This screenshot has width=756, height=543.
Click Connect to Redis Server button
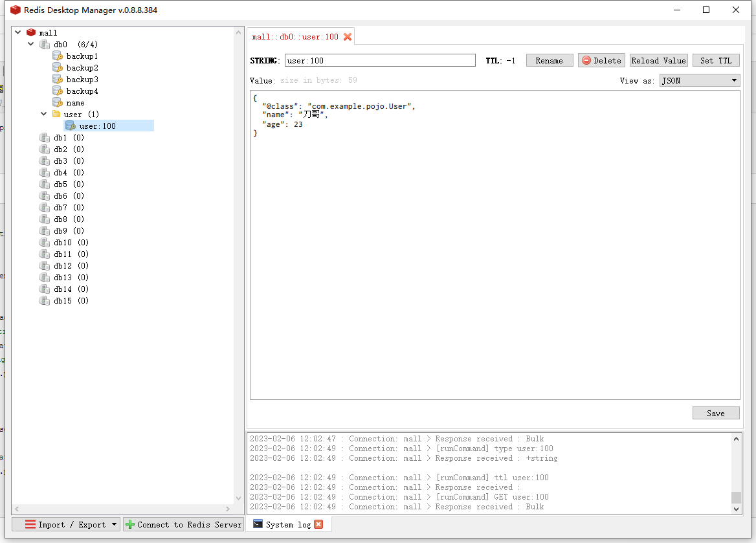tap(184, 525)
